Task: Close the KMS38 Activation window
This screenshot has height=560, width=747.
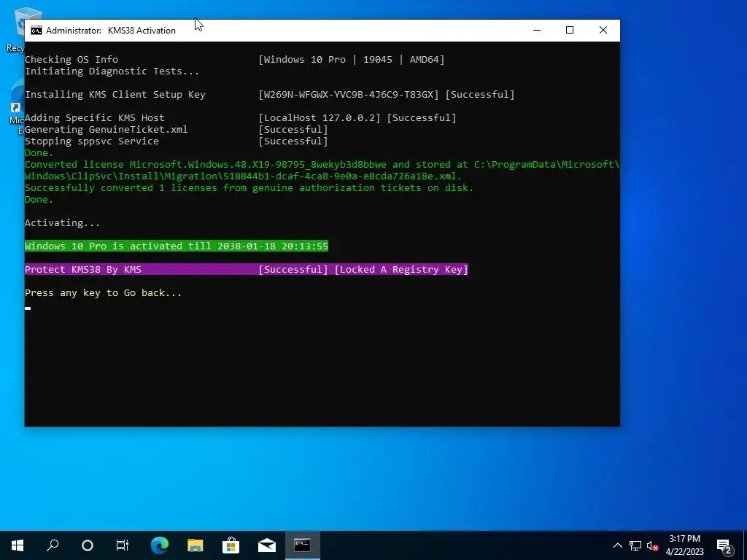Action: coord(603,30)
